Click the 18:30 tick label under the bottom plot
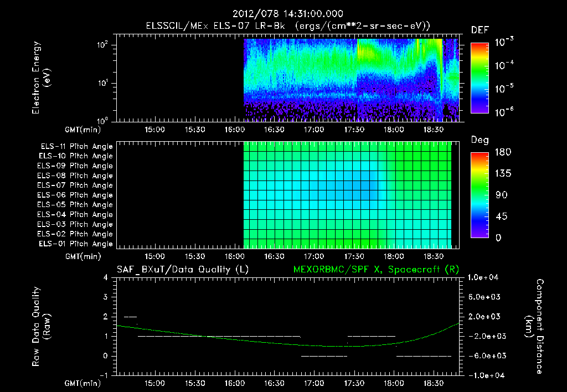567x392 pixels. pyautogui.click(x=434, y=383)
